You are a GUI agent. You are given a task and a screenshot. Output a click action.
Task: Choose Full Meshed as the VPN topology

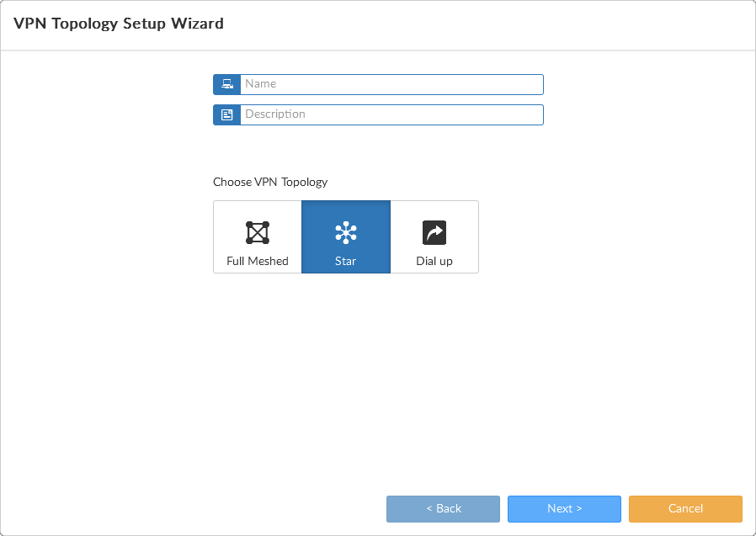[257, 236]
